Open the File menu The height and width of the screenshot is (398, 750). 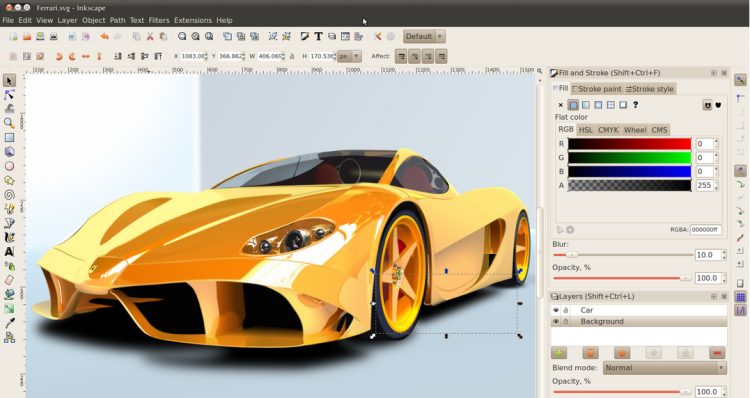tap(8, 20)
